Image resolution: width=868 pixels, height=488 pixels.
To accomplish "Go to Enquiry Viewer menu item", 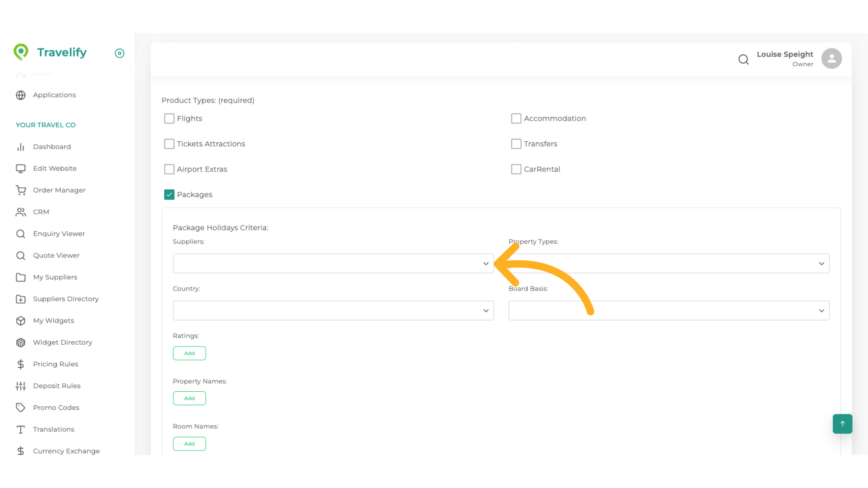I will point(59,234).
